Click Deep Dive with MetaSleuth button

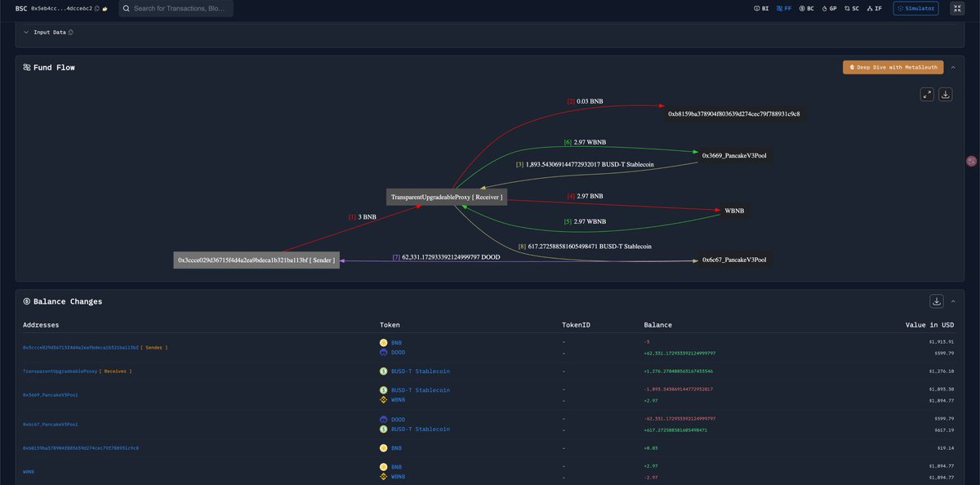tap(893, 67)
